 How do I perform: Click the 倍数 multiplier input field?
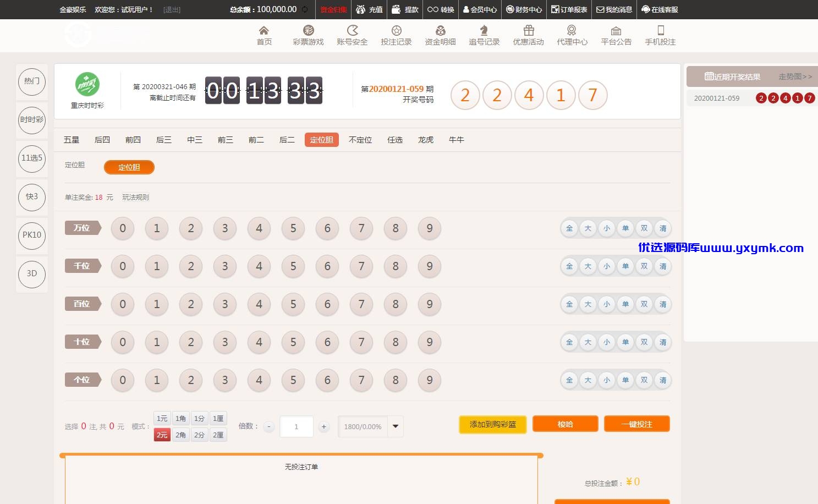297,426
